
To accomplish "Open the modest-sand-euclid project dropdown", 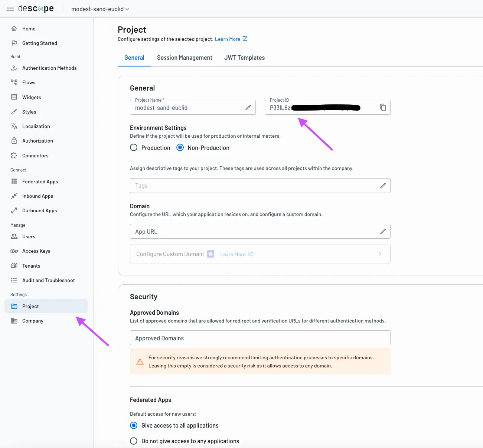I will (100, 9).
